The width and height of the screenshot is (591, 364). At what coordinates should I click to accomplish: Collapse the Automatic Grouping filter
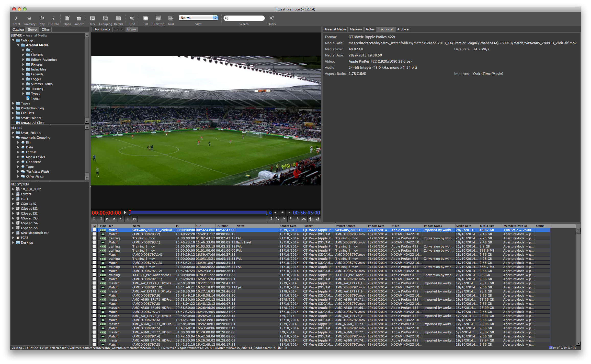(13, 138)
